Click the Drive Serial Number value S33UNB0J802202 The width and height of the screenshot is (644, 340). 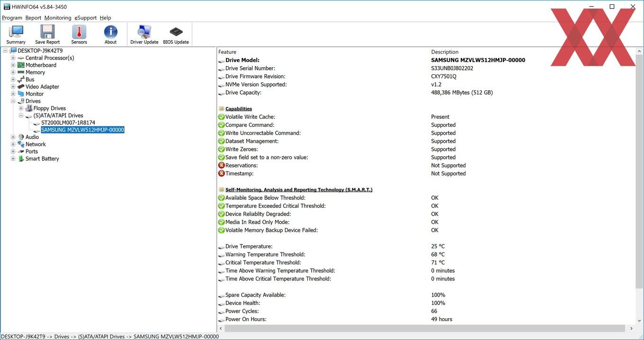[452, 68]
